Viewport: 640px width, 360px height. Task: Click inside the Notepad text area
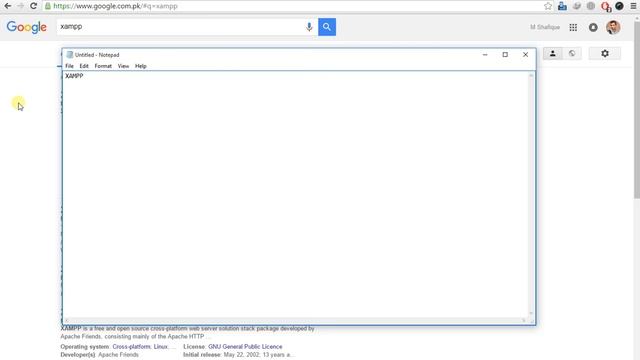pos(296,194)
